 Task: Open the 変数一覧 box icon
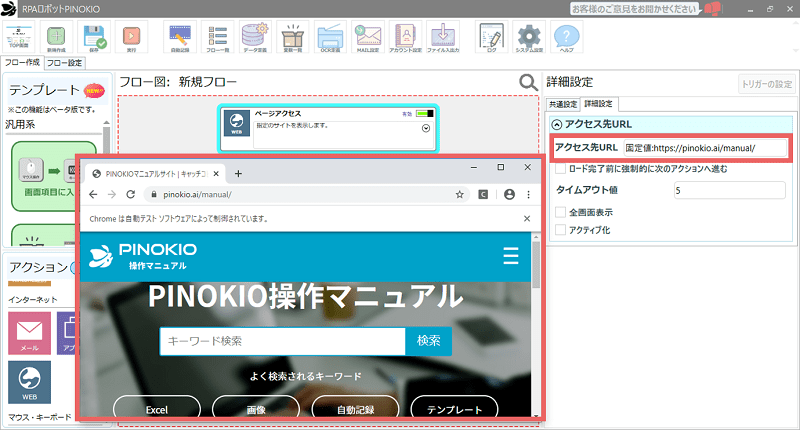pos(293,37)
